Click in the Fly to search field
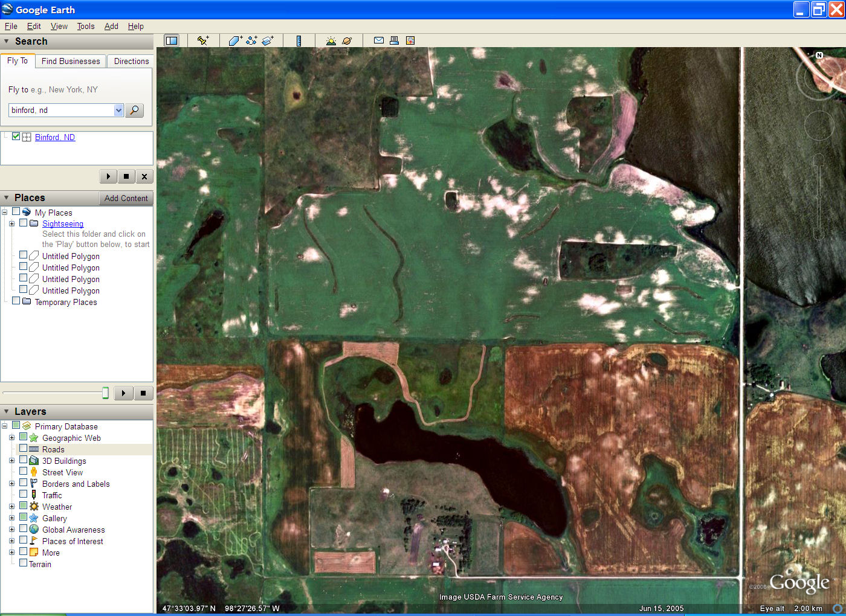The width and height of the screenshot is (846, 616). tap(61, 110)
